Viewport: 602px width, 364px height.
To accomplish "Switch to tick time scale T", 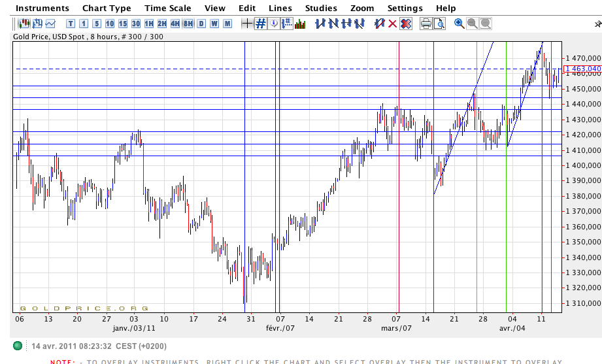I will 70,24.
